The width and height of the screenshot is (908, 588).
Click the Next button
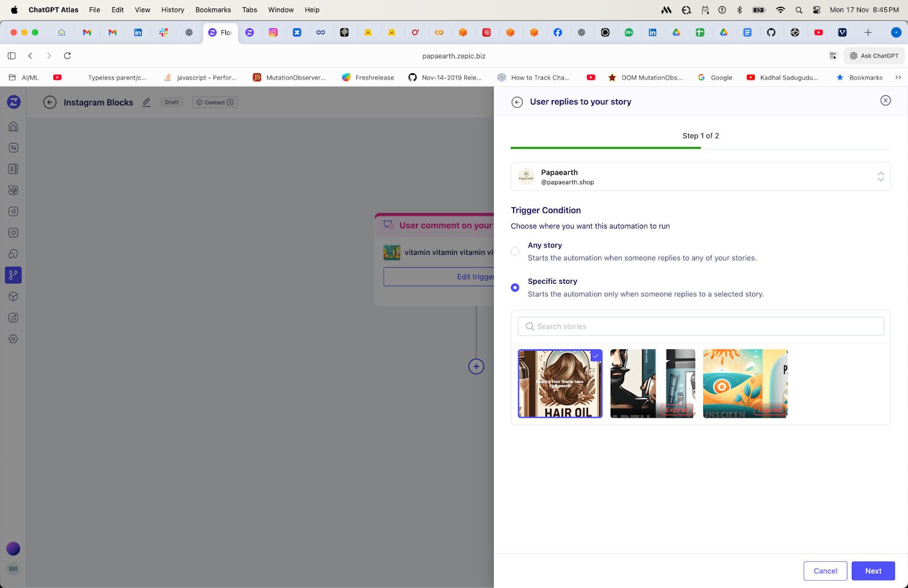point(873,571)
